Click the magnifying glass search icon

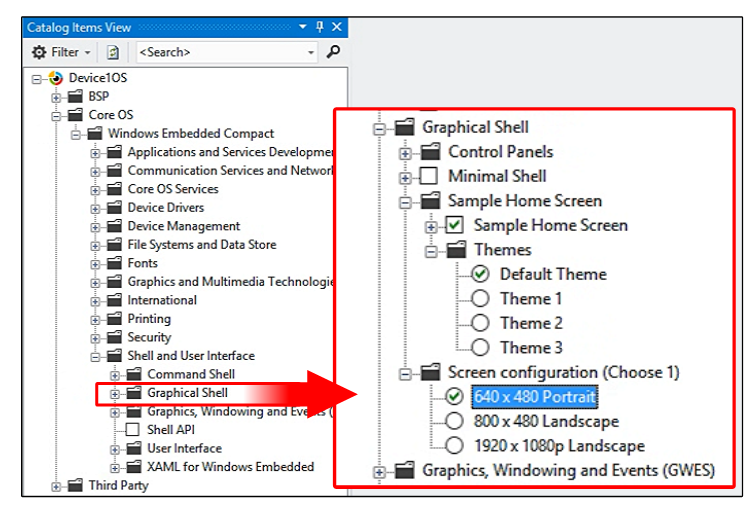tap(333, 51)
